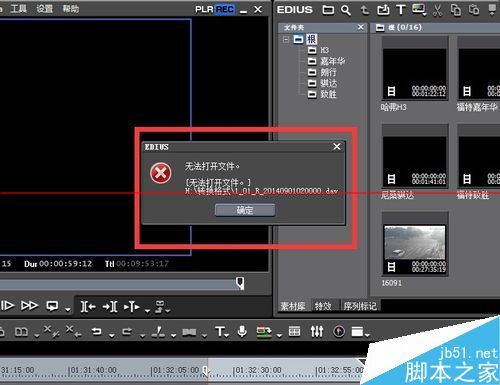Switch to the PLR player mode

coord(204,9)
